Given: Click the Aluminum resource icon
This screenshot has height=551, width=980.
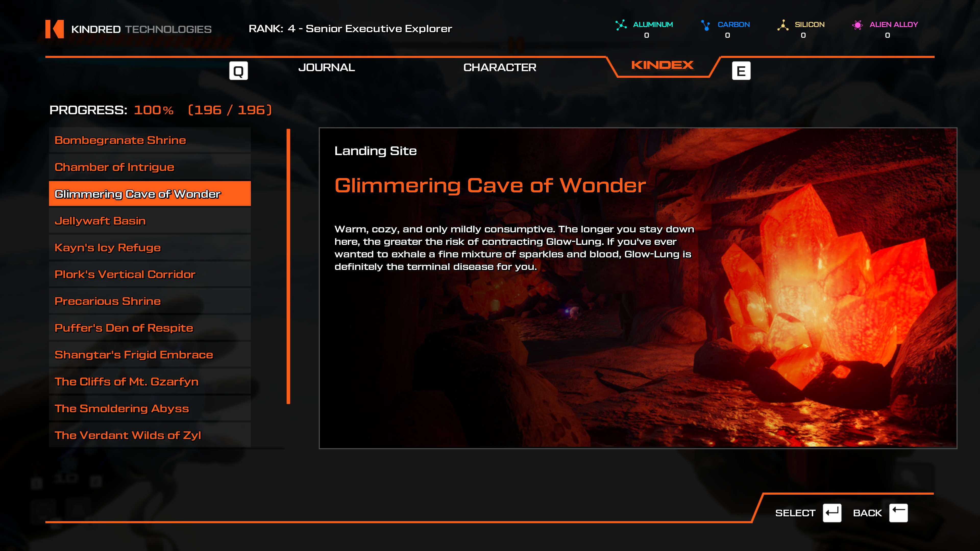Looking at the screenshot, I should tap(621, 25).
